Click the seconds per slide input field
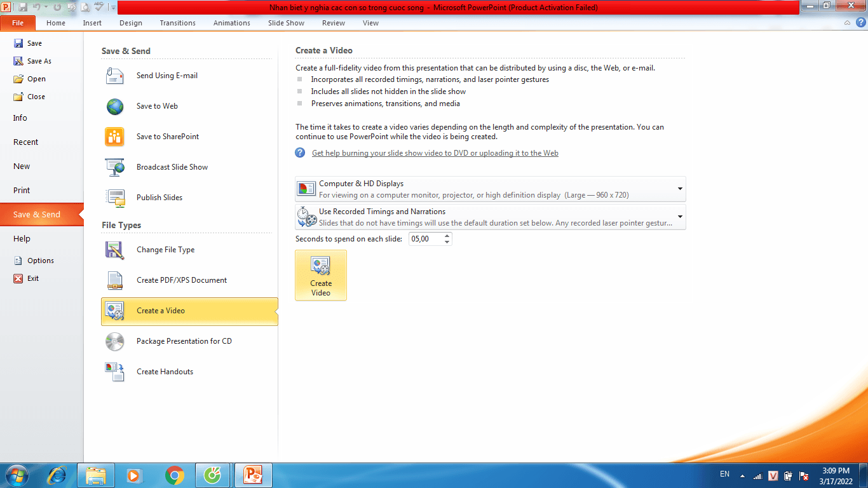The width and height of the screenshot is (868, 488). [x=426, y=239]
